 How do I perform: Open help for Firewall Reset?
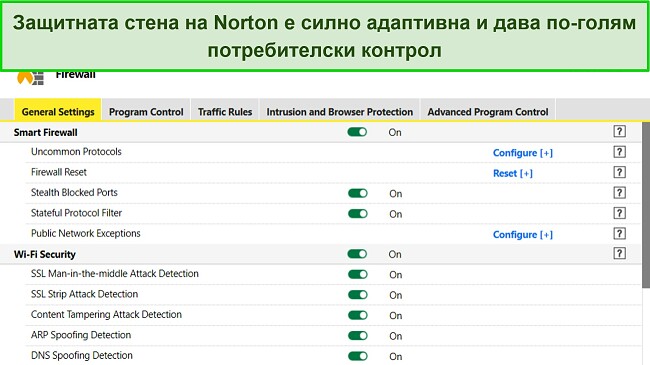tap(619, 172)
